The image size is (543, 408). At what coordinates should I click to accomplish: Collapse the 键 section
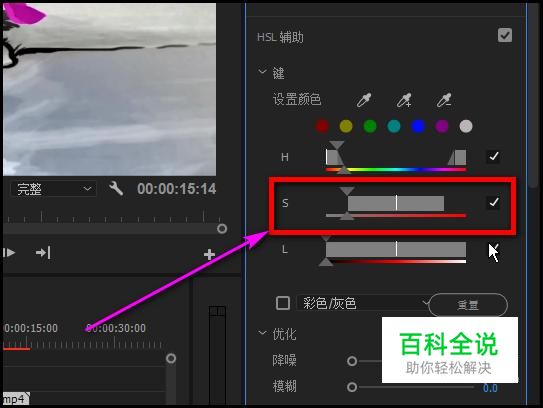click(262, 72)
